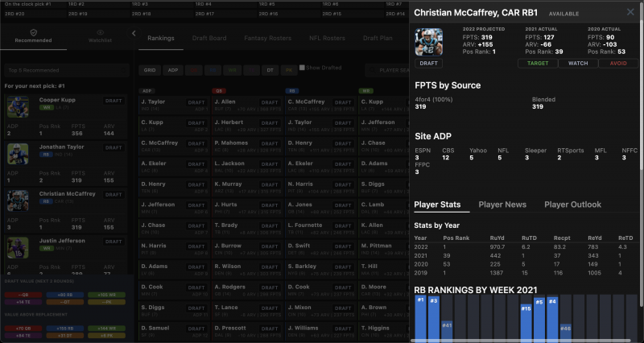
Task: Check the Show Drafted checkbox
Action: [x=302, y=68]
